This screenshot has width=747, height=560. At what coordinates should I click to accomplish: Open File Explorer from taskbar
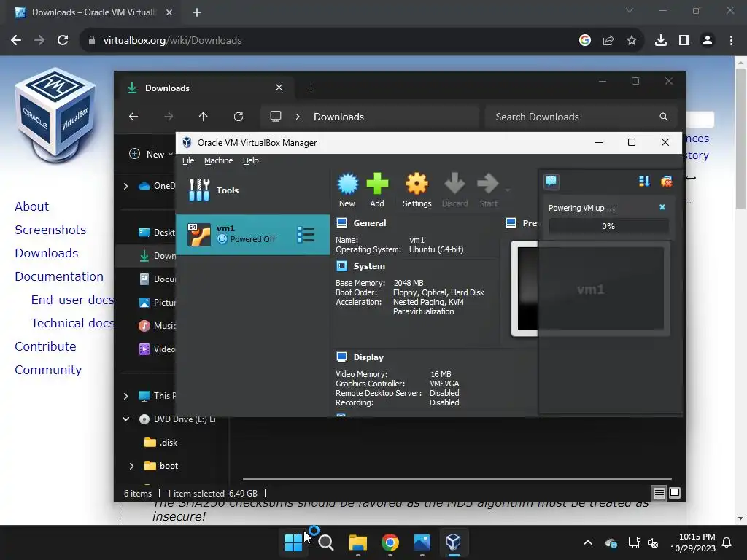[357, 542]
